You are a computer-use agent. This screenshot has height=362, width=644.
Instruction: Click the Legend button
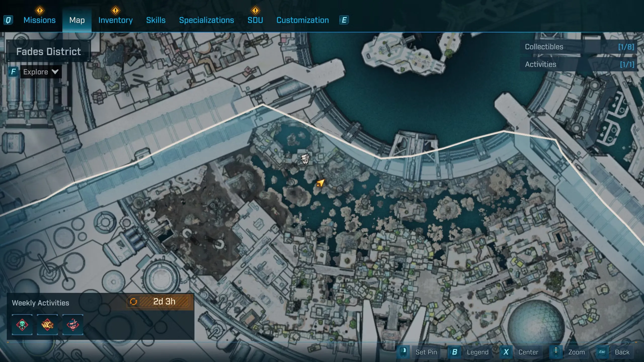pyautogui.click(x=477, y=352)
